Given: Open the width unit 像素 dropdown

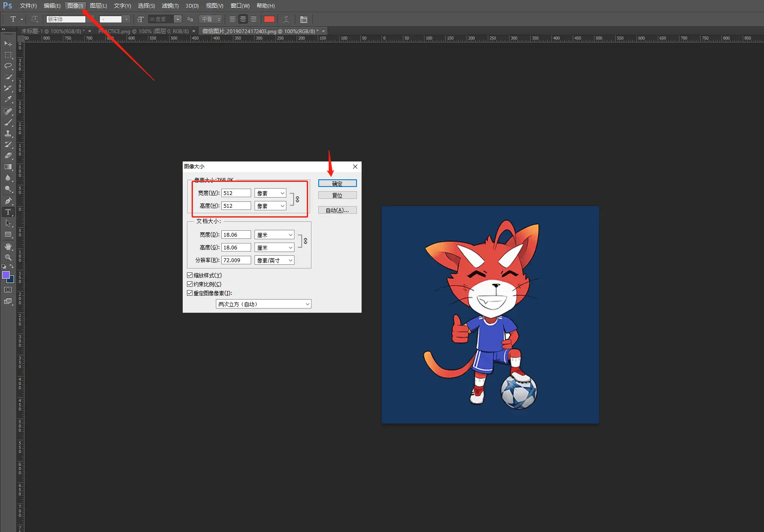Looking at the screenshot, I should 271,193.
